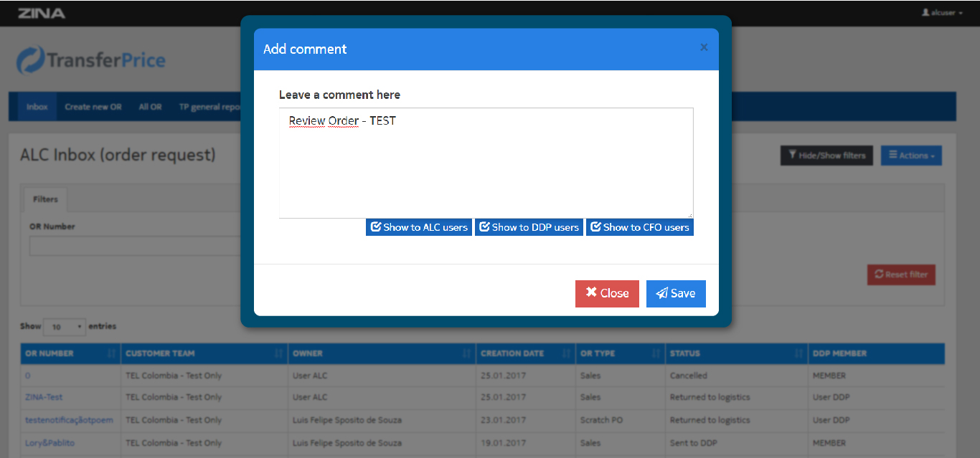
Task: Toggle Show to CFO users checkbox
Action: [639, 227]
